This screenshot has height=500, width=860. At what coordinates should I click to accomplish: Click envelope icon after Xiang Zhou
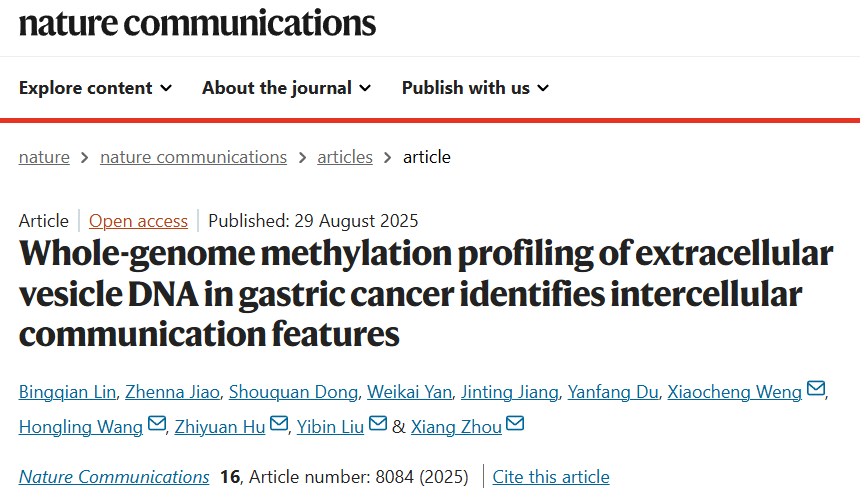click(515, 425)
